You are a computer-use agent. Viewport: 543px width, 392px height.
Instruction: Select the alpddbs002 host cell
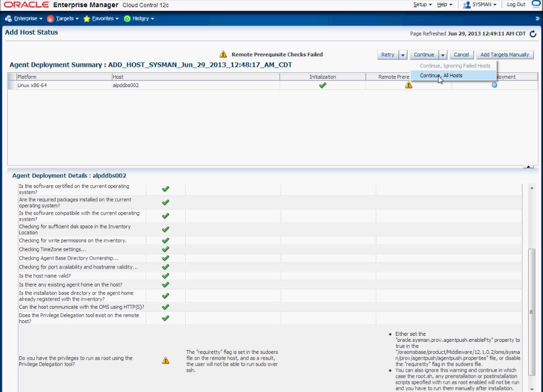tap(196, 85)
